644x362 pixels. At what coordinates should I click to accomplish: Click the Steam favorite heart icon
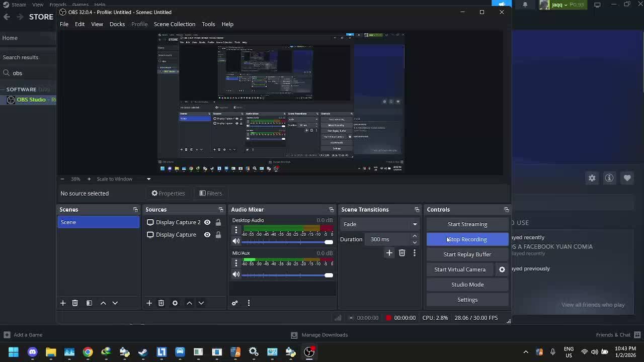click(x=627, y=178)
